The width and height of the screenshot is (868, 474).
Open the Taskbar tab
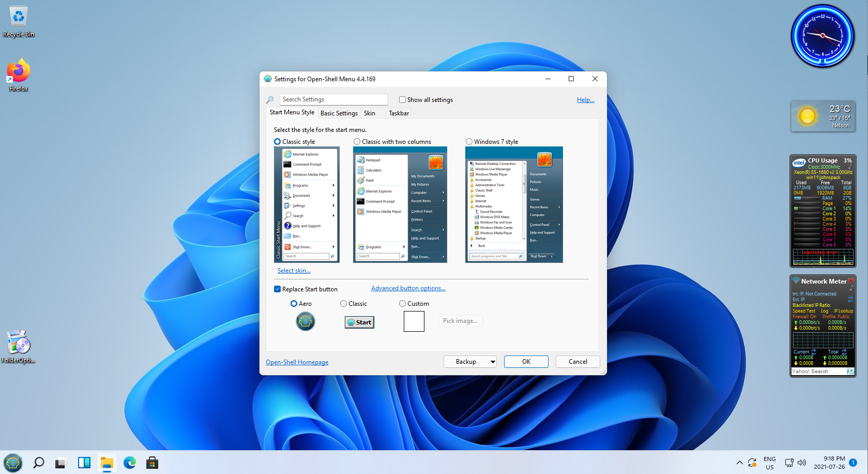399,113
